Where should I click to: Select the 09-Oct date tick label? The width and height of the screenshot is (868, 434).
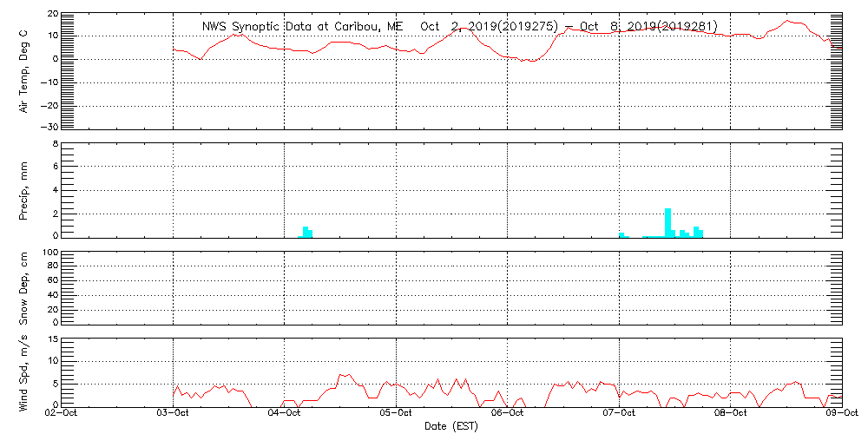[x=842, y=414]
